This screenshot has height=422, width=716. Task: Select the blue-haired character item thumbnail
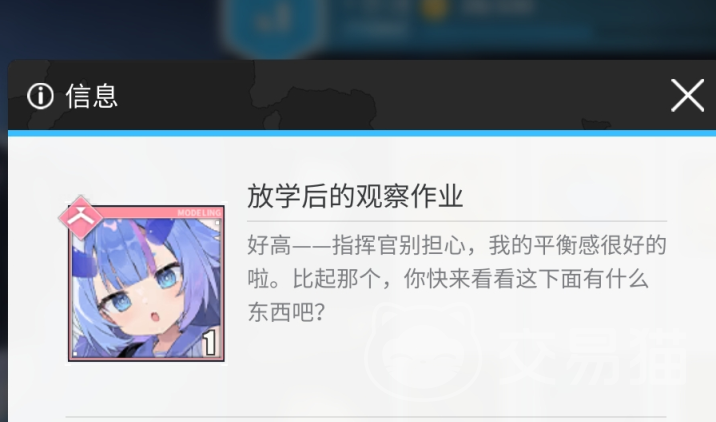[x=146, y=283]
